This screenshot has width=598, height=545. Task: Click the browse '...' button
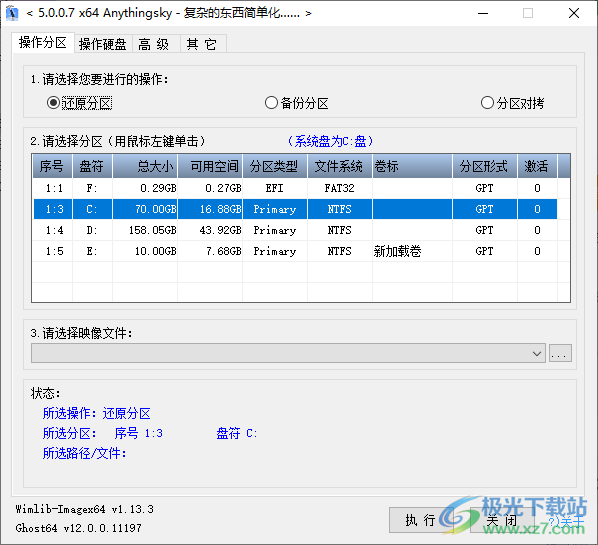(x=560, y=353)
